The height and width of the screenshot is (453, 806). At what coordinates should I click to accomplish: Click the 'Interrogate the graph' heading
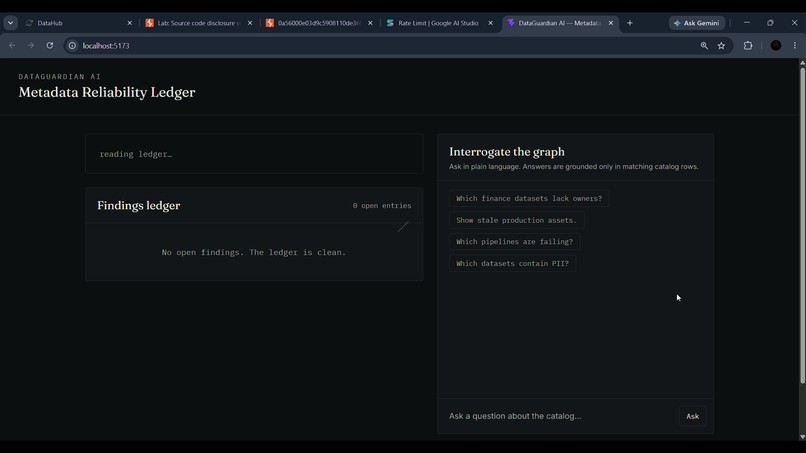(x=507, y=152)
